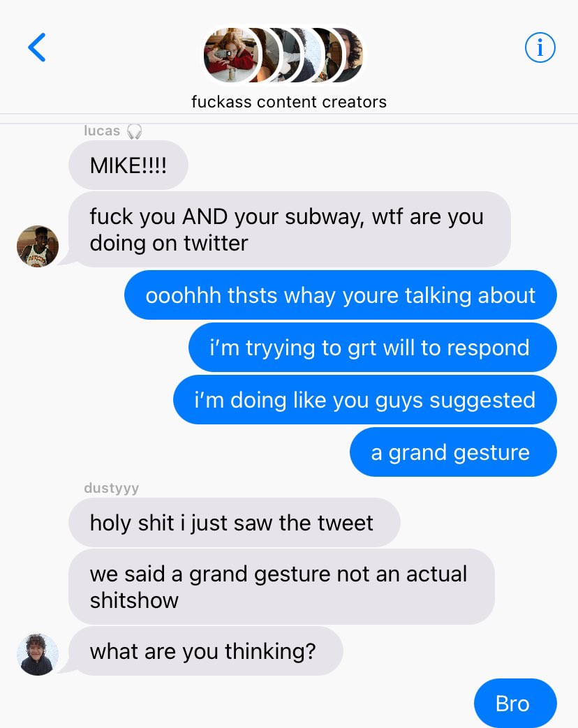Tap the 'MIKE!!!!' message bubble
The width and height of the screenshot is (578, 728).
[x=128, y=165]
